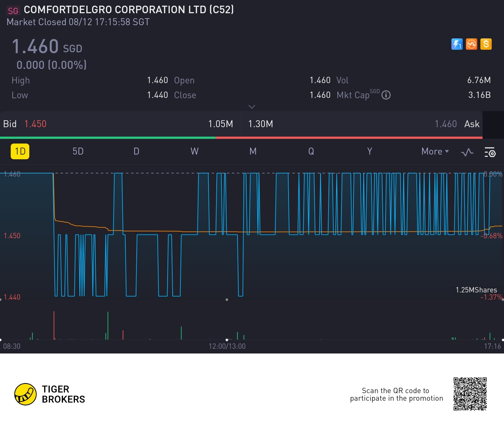Screen dimensions: 504x435
Task: Click the yellow dollar sign badge icon
Action: pyautogui.click(x=486, y=44)
